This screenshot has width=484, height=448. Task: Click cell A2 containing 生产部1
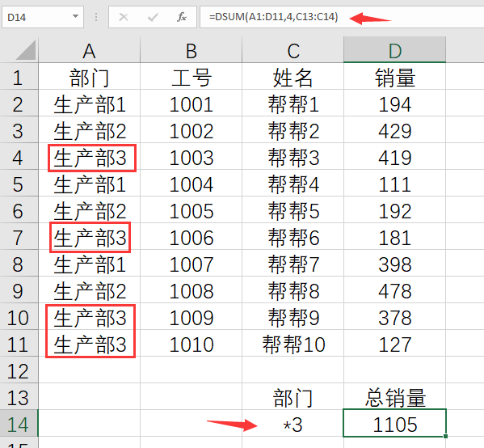coord(89,104)
